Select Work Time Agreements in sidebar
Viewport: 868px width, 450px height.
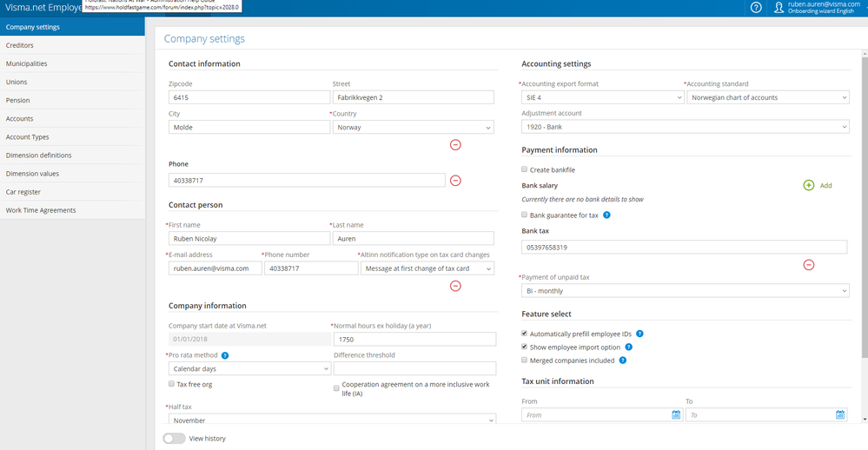[x=41, y=210]
